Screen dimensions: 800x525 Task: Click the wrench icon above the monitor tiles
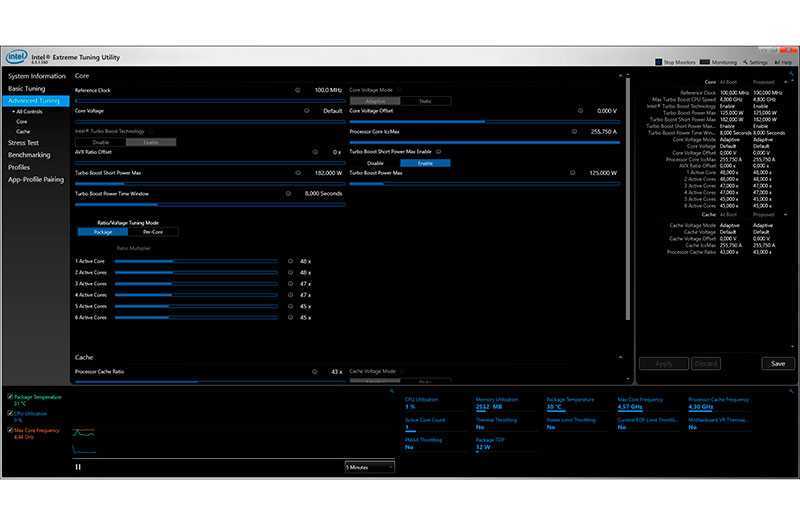click(x=791, y=391)
